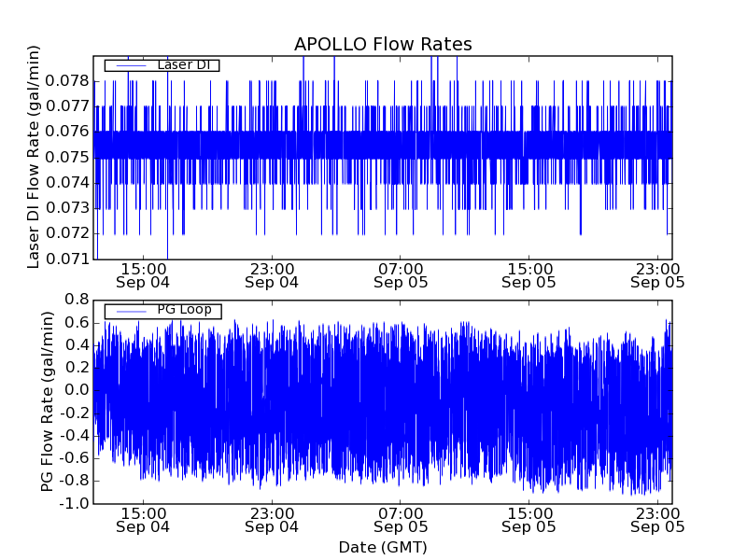
Task: Click bottom plot's 23:00 Sep 04 time tick
Action: point(272,519)
